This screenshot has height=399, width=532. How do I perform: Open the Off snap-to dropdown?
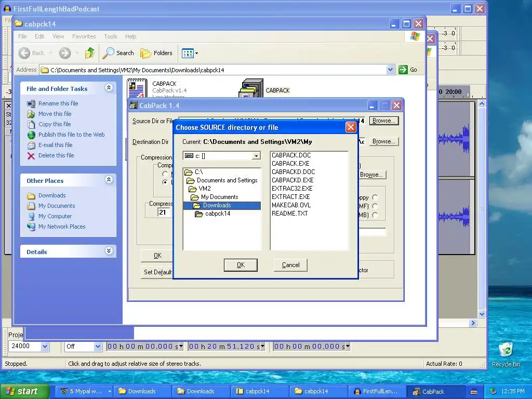[98, 347]
